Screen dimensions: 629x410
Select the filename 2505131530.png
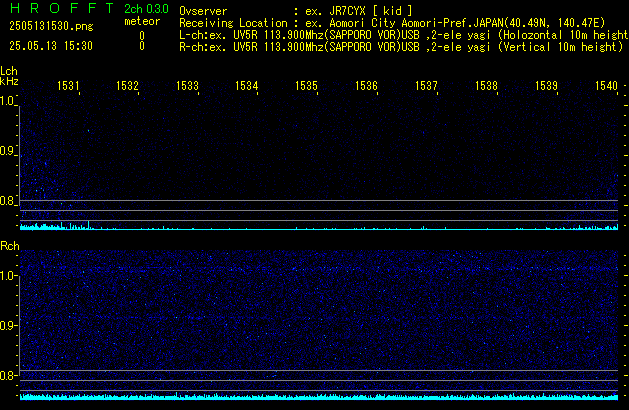click(51, 26)
